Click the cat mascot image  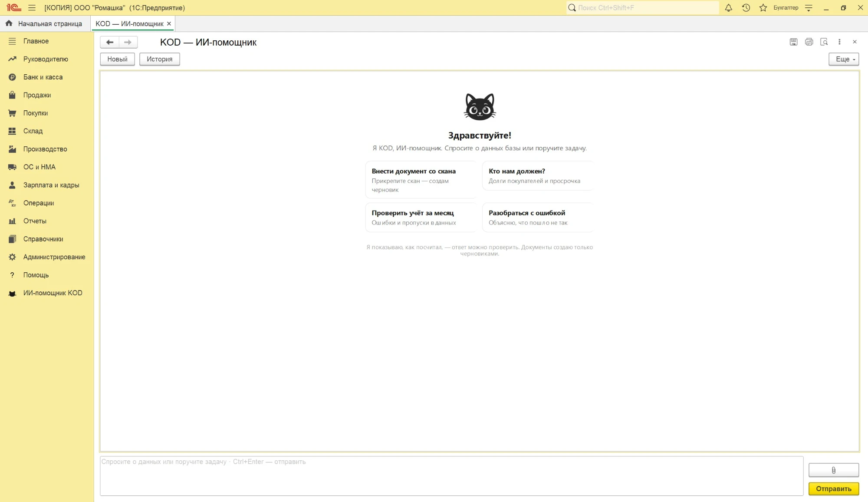[x=480, y=107]
